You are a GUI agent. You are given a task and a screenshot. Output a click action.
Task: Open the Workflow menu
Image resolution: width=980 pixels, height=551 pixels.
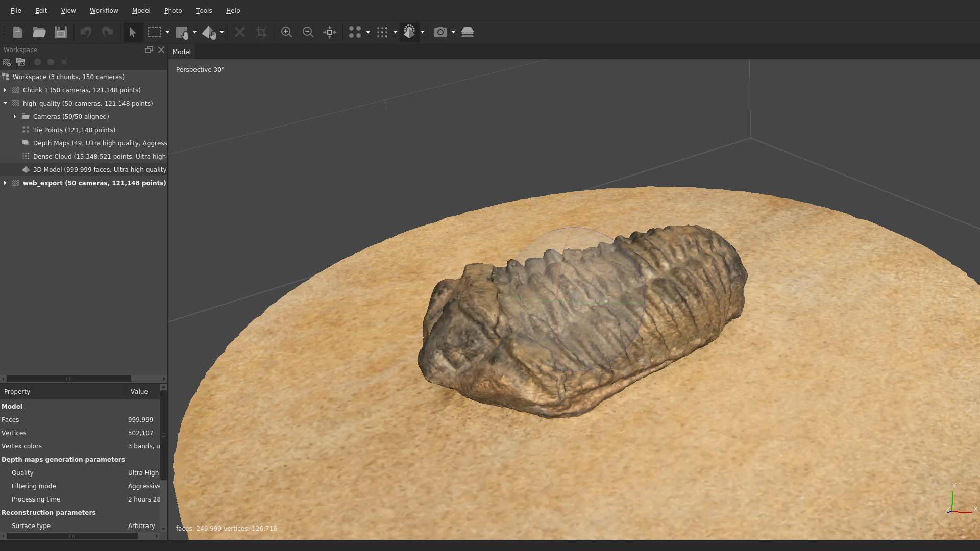104,10
